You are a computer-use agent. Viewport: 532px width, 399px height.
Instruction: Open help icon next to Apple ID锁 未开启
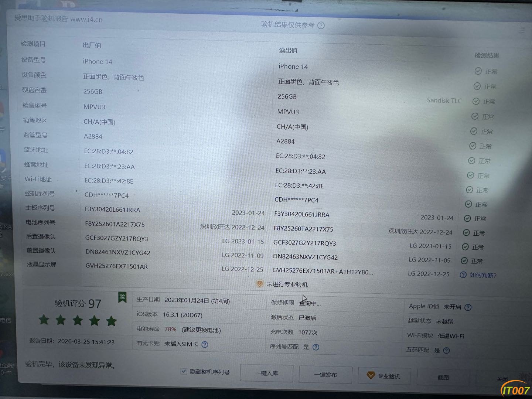468,307
